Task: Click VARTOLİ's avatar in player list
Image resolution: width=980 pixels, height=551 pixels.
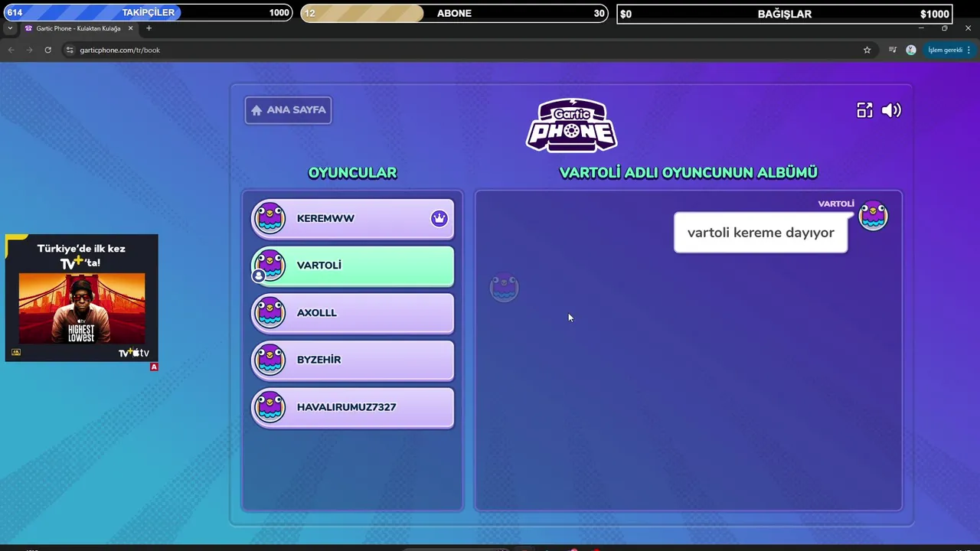Action: pyautogui.click(x=269, y=266)
